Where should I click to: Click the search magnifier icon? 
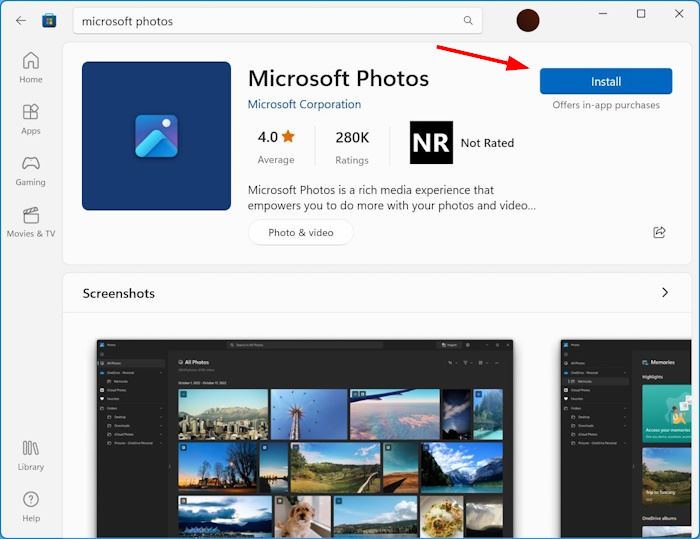(468, 21)
